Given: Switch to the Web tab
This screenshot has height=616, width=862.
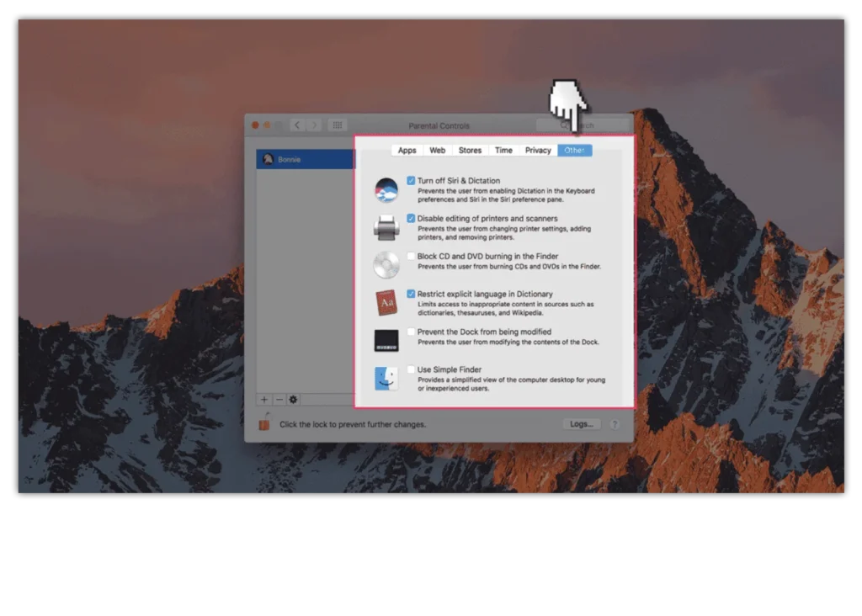Looking at the screenshot, I should pos(437,150).
